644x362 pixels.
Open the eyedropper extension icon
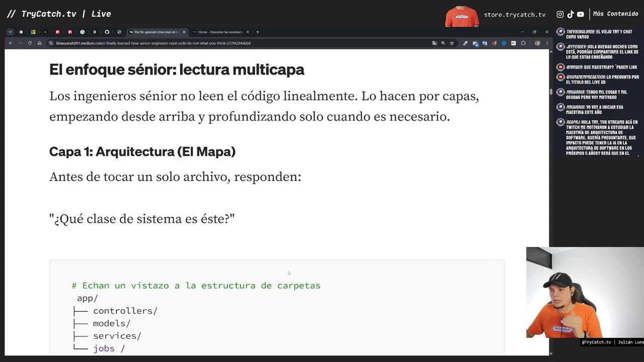coord(465,43)
